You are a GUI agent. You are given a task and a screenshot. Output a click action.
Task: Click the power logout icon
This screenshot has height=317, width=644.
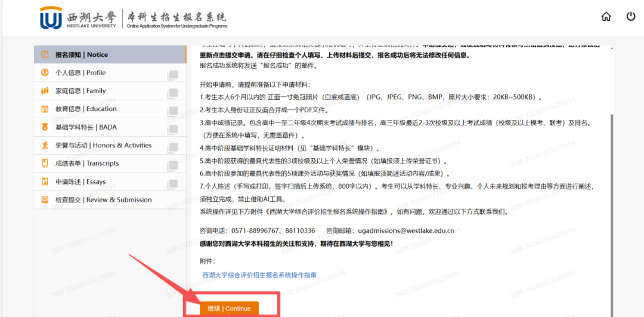tap(631, 17)
